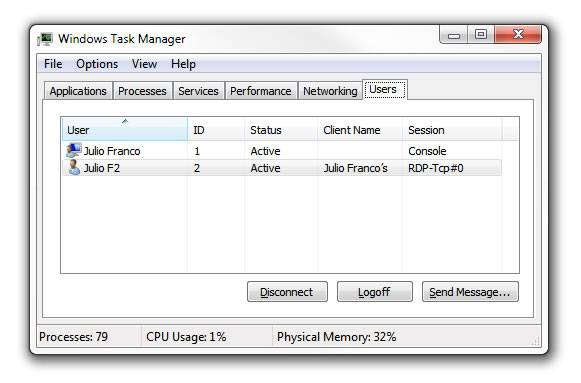Screen dimensions: 581x383
Task: Click the Logoff button
Action: 375,292
